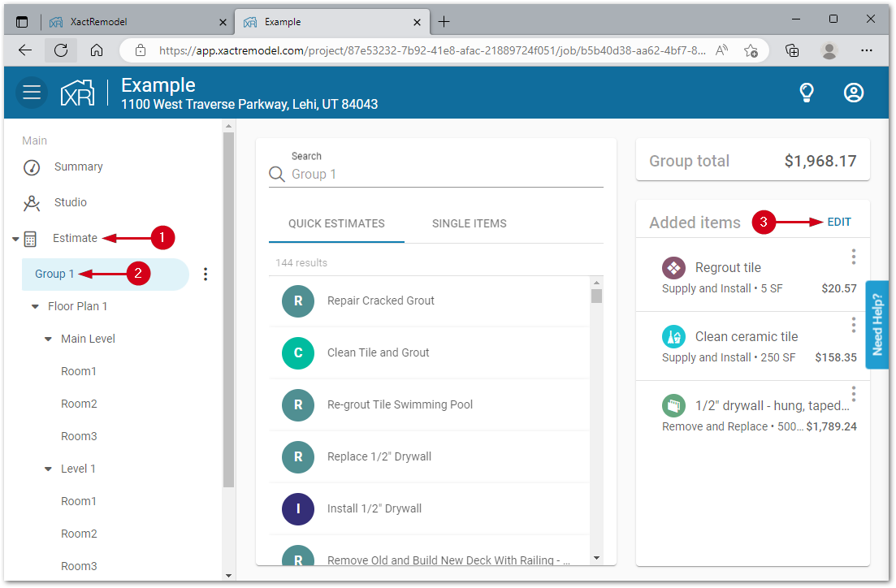Image resolution: width=896 pixels, height=588 pixels.
Task: Open the three-dot menu beside Group 1
Action: pyautogui.click(x=206, y=275)
